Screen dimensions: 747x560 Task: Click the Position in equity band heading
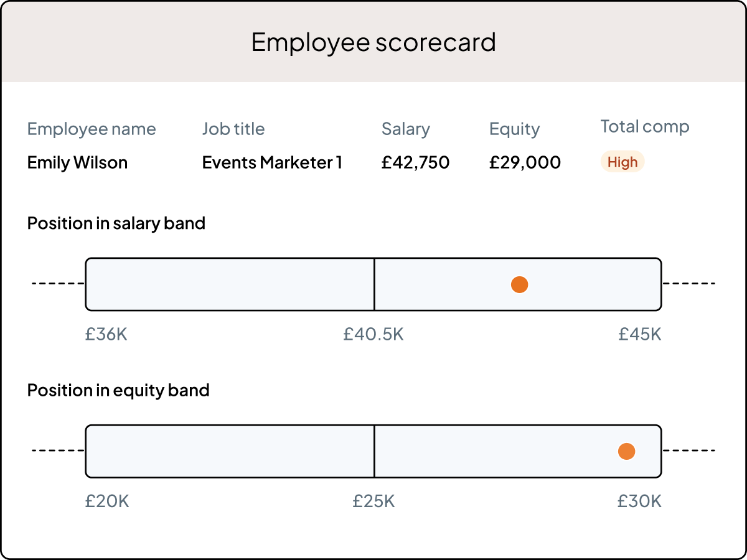(118, 390)
